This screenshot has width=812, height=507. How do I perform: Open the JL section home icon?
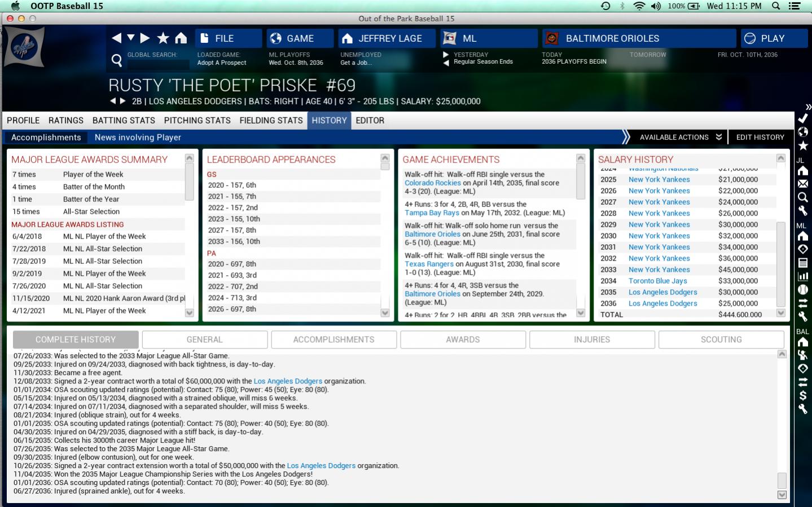pos(802,170)
